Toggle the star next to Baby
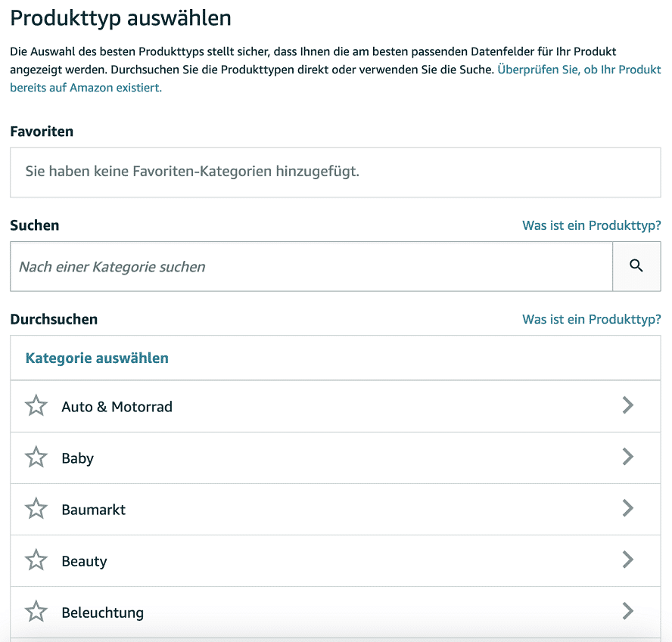 pos(36,457)
